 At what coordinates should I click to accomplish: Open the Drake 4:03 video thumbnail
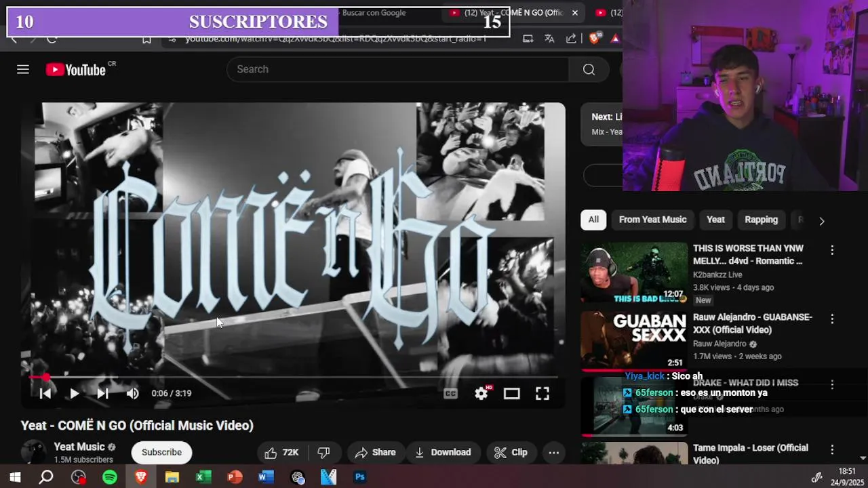(634, 405)
